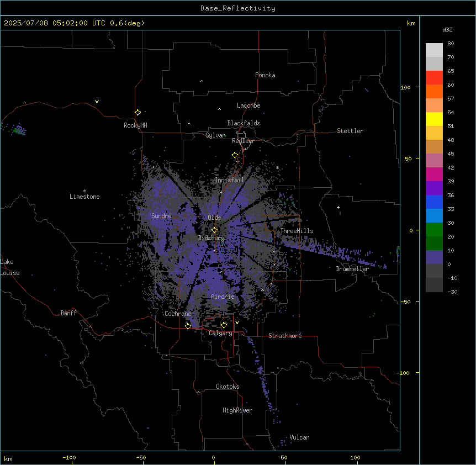476x465 pixels.
Task: Click the yellow diamond marker south of RedDeer
Action: [235, 155]
